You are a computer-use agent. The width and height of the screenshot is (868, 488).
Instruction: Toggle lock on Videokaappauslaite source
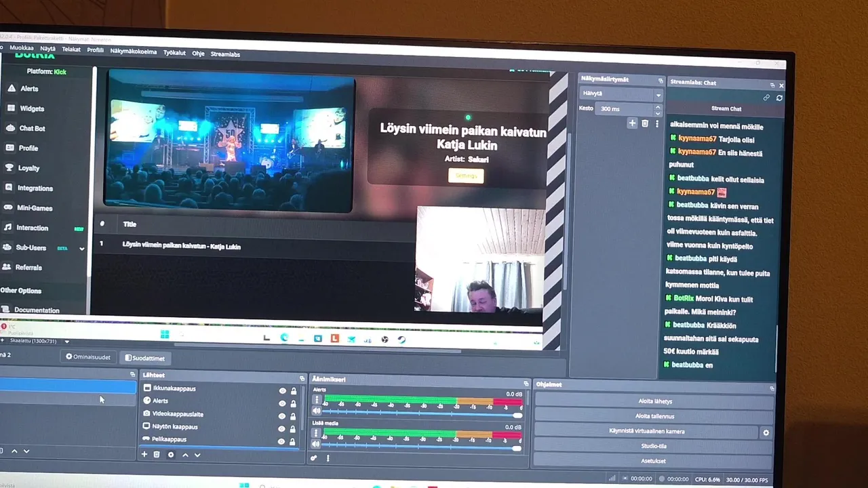coord(294,416)
